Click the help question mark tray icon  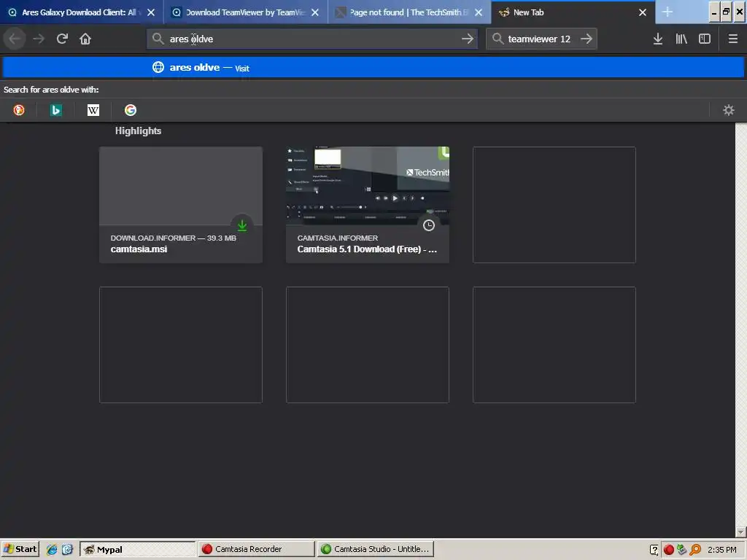pyautogui.click(x=654, y=550)
